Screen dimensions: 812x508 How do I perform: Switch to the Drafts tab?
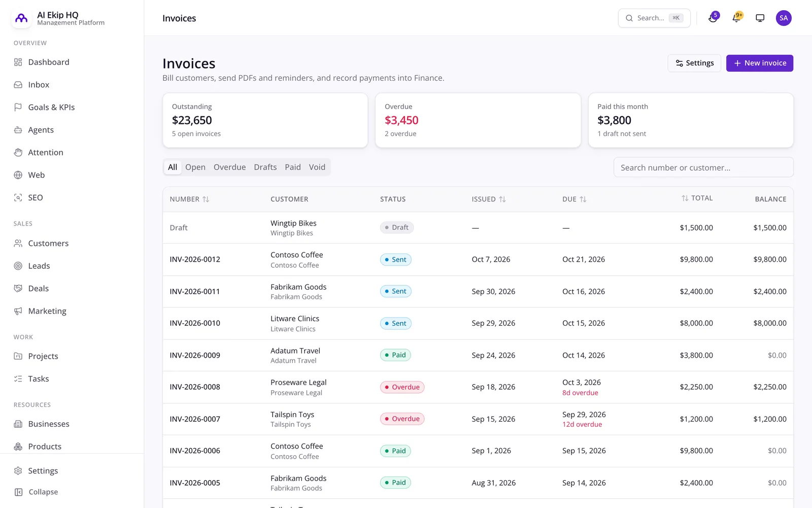(265, 167)
